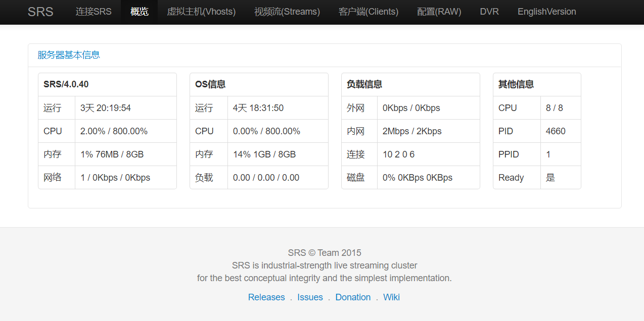The height and width of the screenshot is (321, 644).
Task: Click load value 0.00 / 0.00 / 0.00
Action: tap(266, 178)
